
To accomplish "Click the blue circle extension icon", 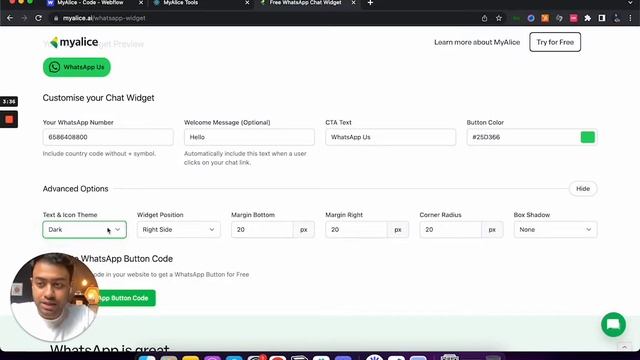I will tap(531, 18).
